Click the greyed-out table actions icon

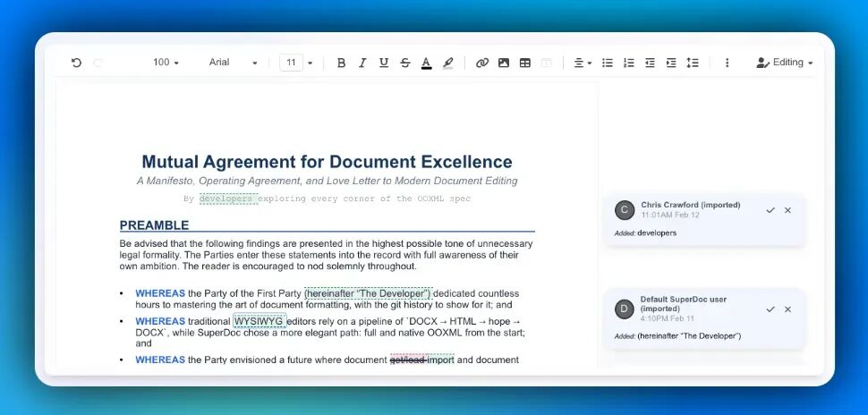click(547, 63)
